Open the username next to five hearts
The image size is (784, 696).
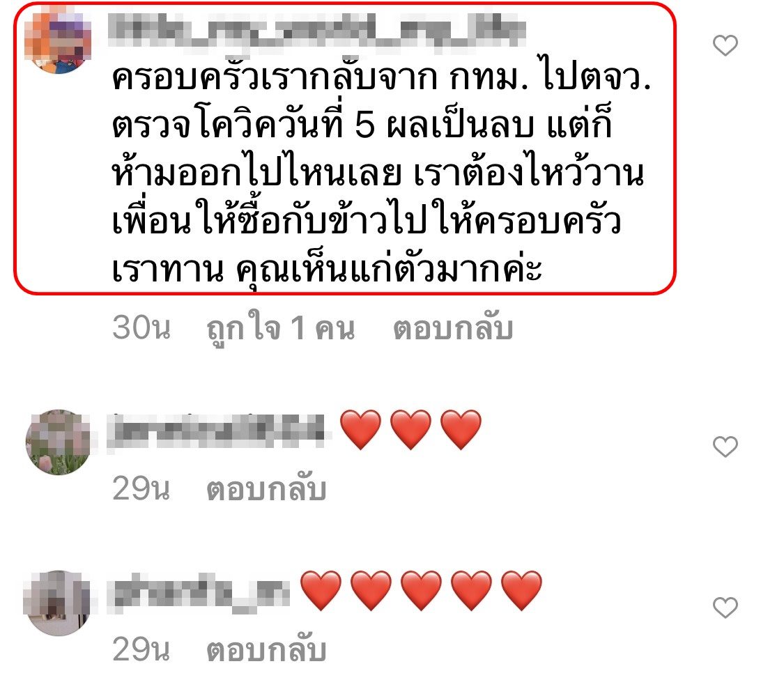coord(199,593)
